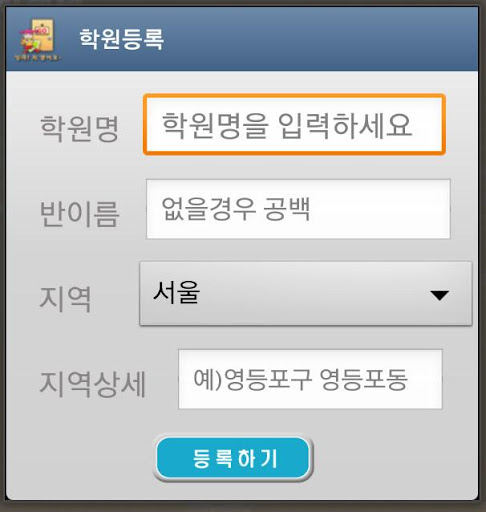Viewport: 486px width, 512px height.
Task: Click placeholder text 없을경우 공백
Action: point(236,209)
